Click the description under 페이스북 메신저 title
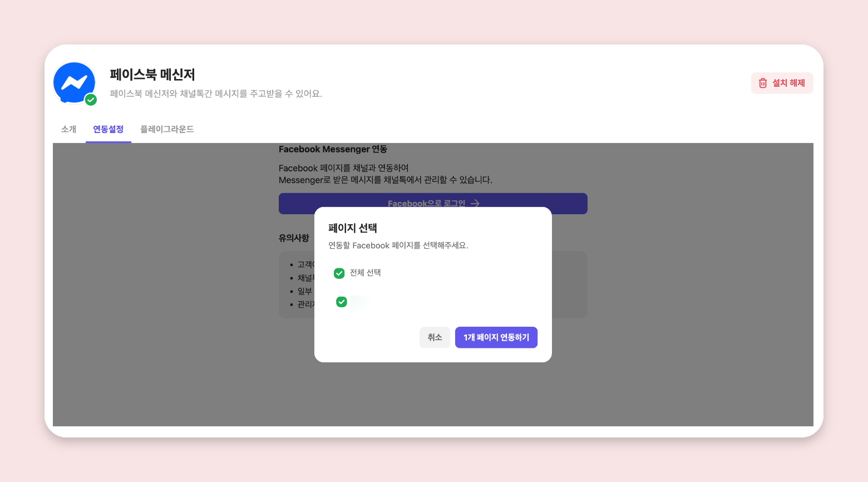 [x=216, y=94]
